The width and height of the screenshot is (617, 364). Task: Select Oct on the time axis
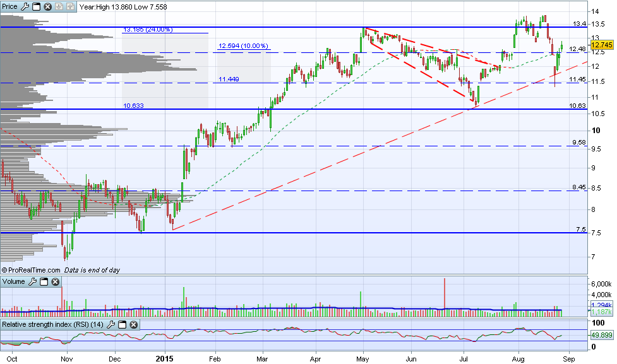click(12, 359)
